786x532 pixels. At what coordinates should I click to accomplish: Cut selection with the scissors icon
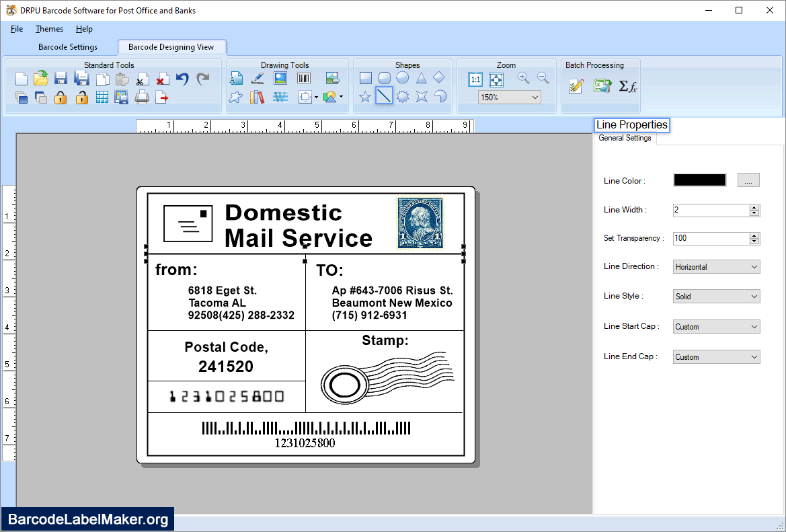click(x=143, y=79)
